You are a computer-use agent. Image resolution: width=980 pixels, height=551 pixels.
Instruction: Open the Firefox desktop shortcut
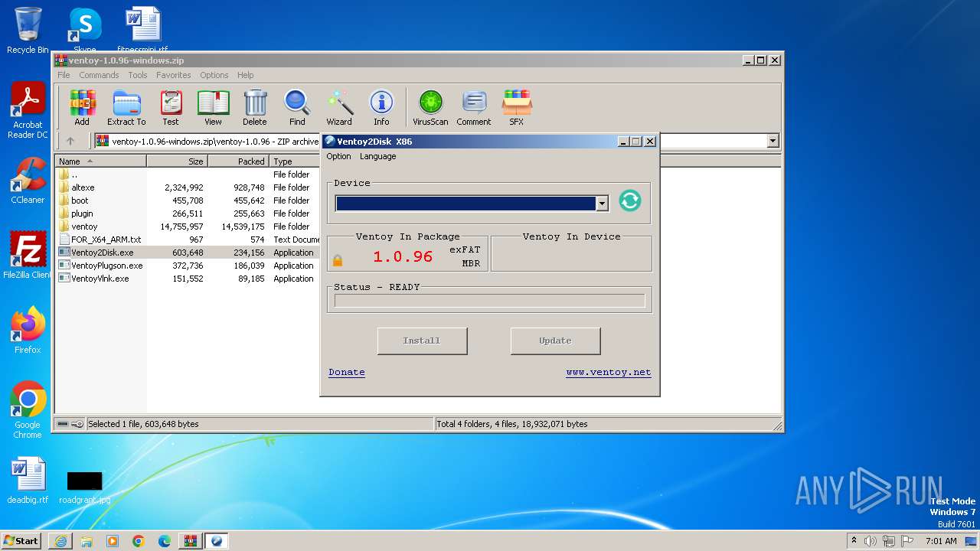click(x=28, y=331)
